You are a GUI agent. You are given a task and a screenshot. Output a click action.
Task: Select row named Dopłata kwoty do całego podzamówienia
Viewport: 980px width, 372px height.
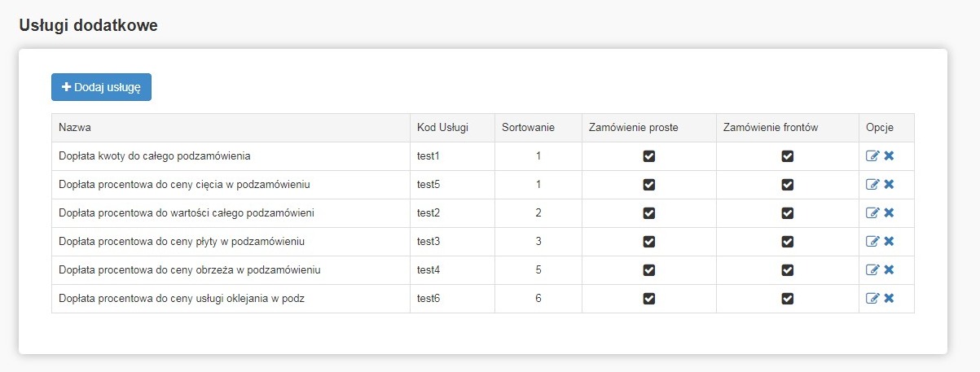point(154,156)
